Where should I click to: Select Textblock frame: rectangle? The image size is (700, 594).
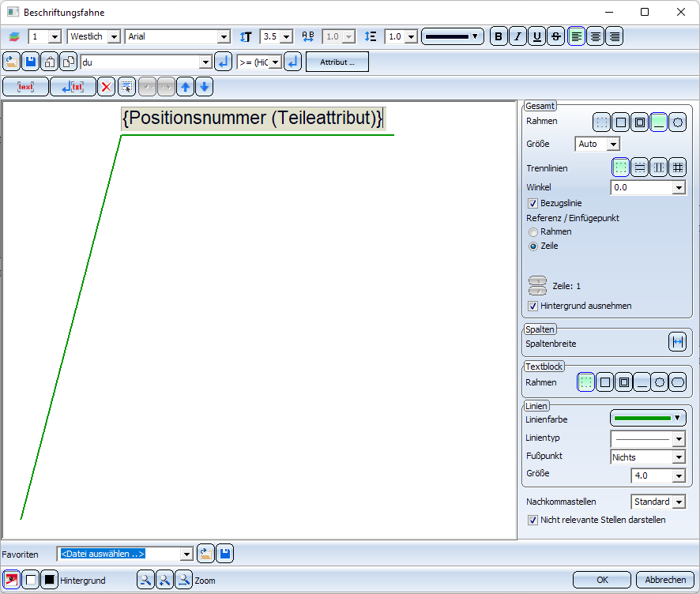(x=605, y=382)
